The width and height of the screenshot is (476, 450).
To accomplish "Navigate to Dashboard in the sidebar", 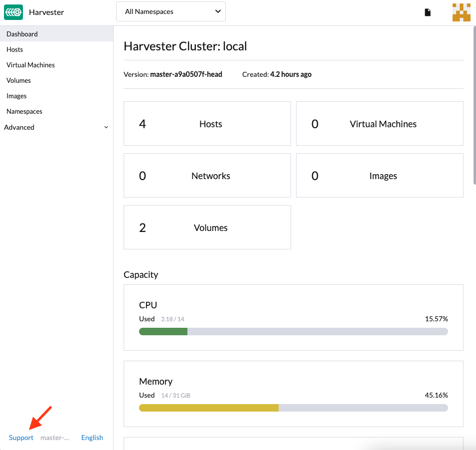I will click(21, 34).
